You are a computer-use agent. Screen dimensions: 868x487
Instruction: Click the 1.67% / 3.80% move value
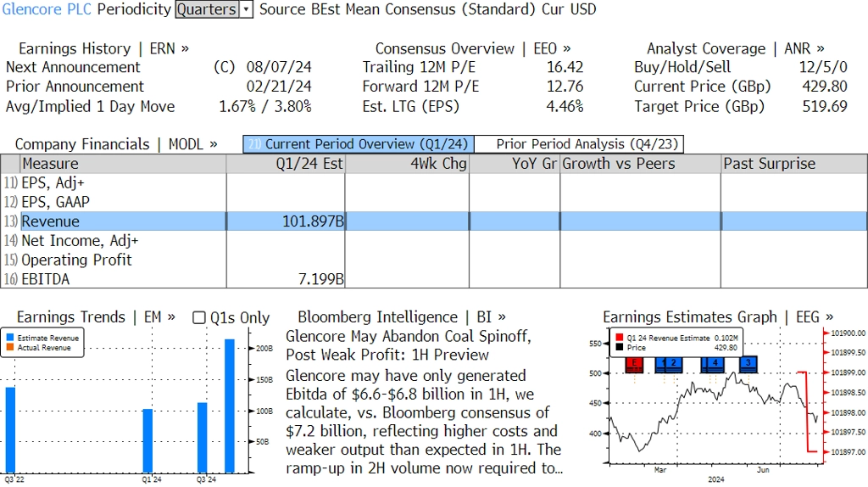click(265, 106)
